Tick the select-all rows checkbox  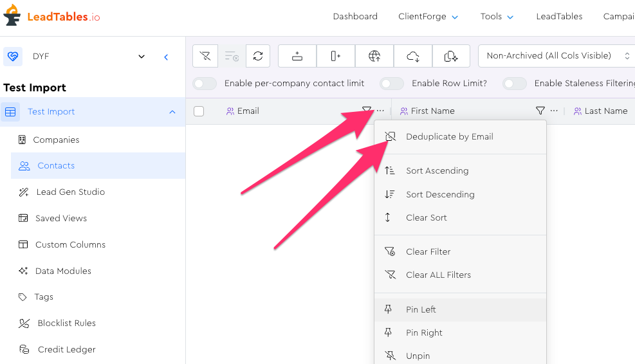[199, 111]
